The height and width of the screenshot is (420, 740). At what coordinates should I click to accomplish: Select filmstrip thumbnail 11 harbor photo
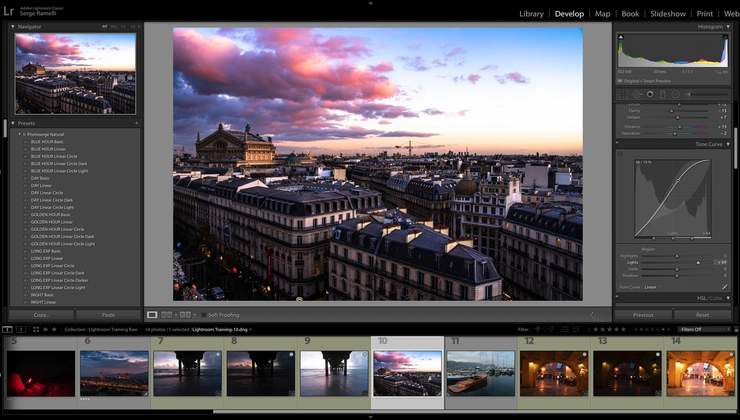[481, 373]
